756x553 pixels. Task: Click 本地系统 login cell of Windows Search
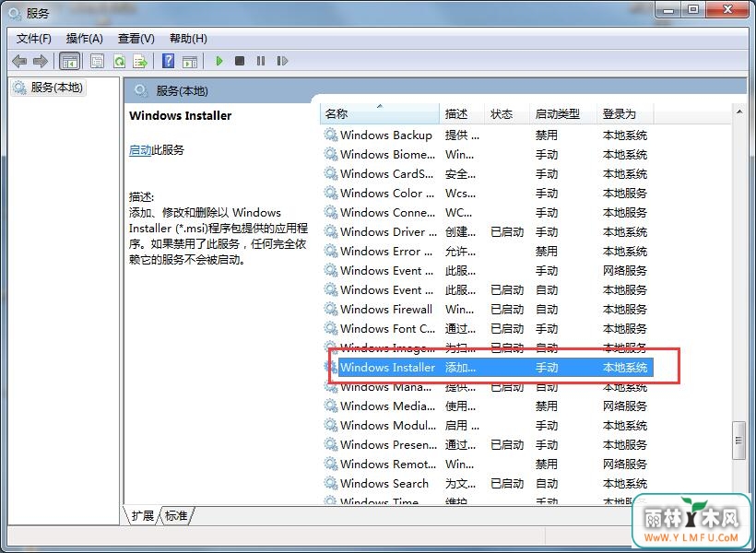(x=625, y=483)
